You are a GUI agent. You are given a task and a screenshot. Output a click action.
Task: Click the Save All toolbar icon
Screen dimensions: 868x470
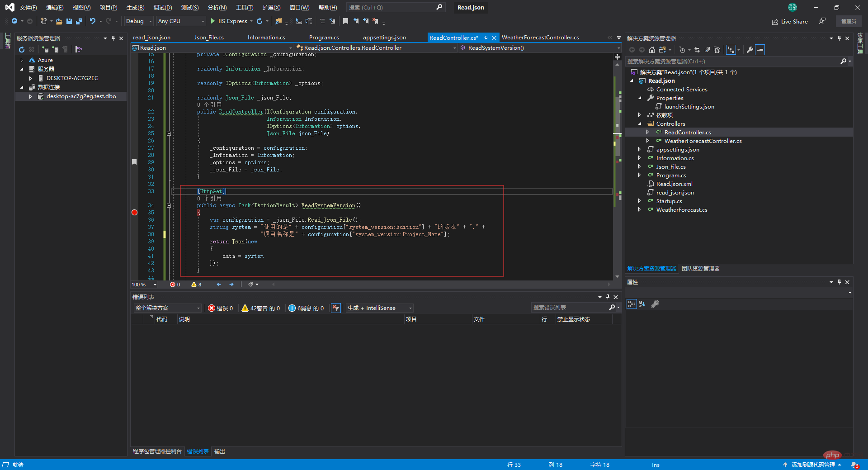click(x=79, y=21)
